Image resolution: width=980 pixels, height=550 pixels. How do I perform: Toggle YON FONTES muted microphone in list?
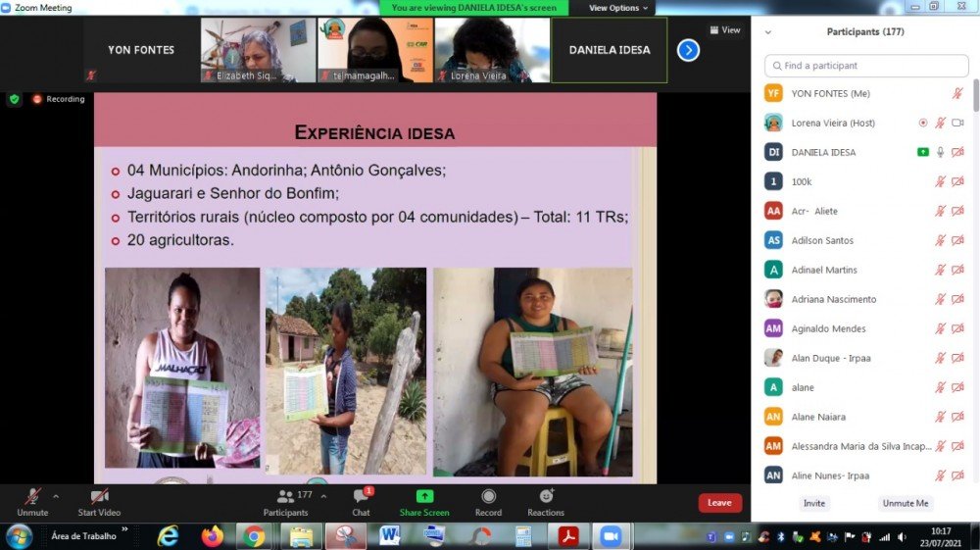(957, 94)
